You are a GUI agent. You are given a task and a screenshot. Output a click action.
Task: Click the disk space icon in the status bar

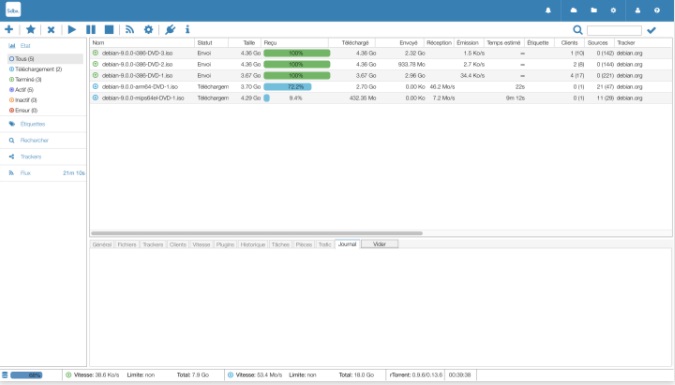(5, 375)
